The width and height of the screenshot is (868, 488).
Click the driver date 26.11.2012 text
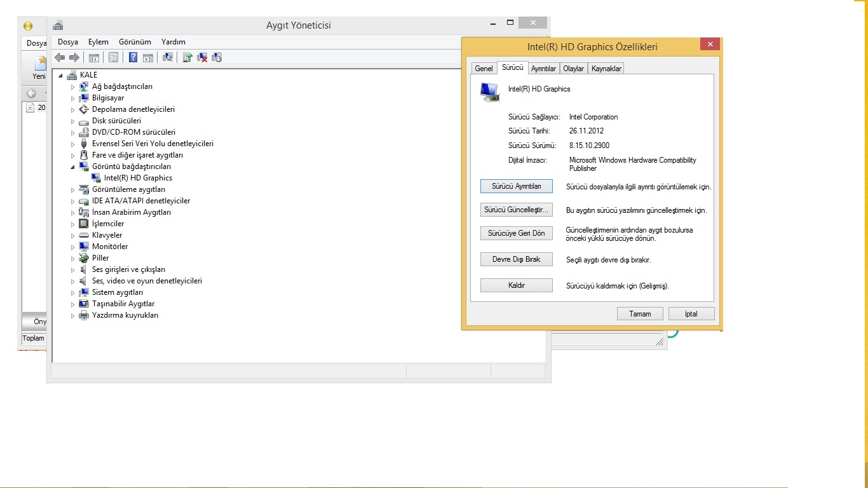[x=587, y=131]
